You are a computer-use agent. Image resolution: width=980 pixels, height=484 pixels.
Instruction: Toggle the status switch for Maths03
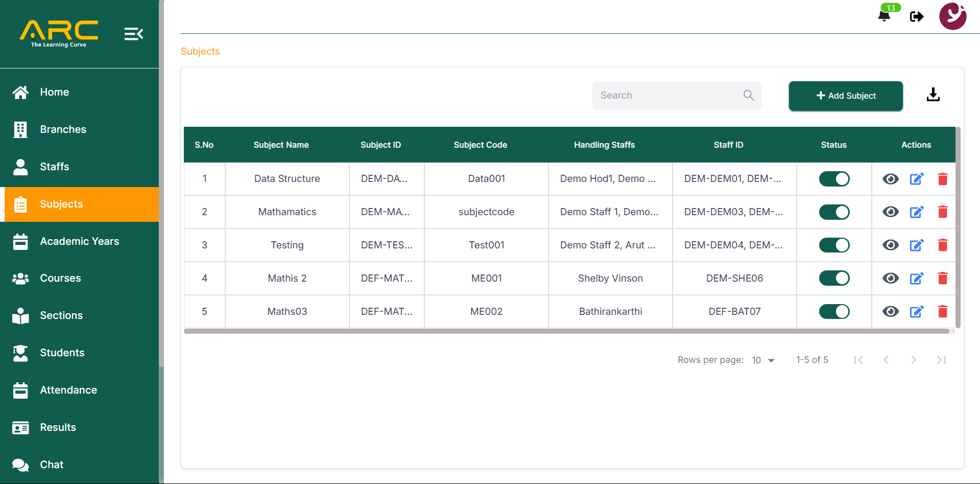tap(834, 311)
